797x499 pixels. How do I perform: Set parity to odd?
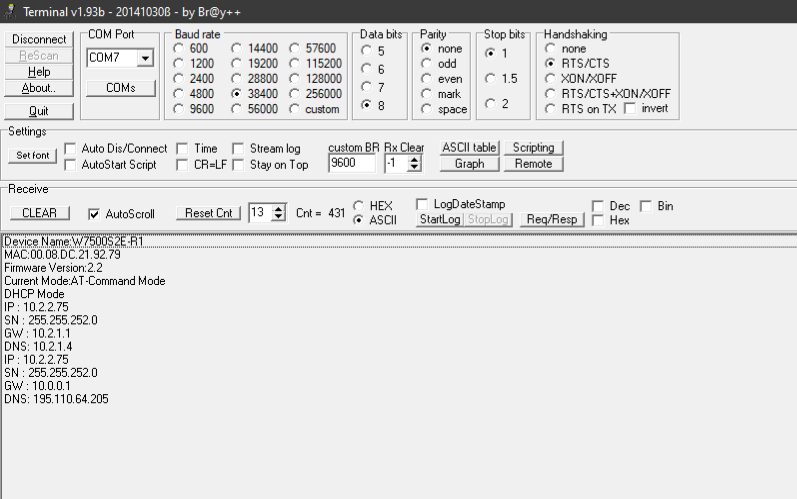click(426, 64)
